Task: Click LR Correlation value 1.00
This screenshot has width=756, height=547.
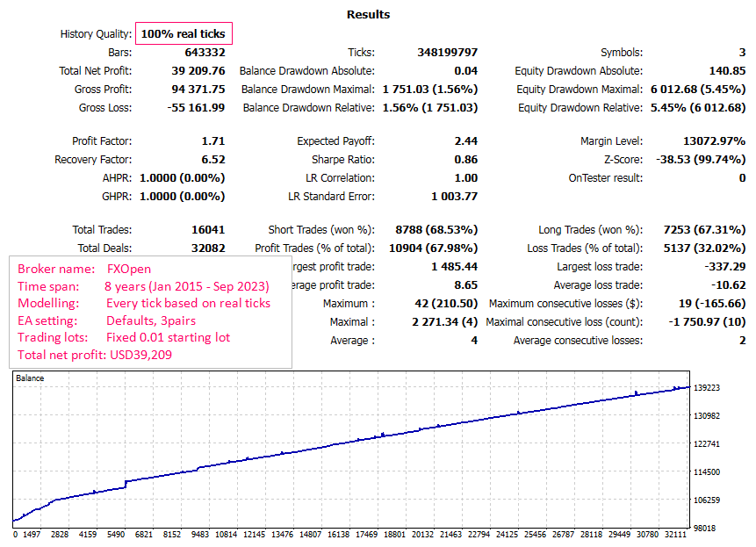Action: (465, 178)
